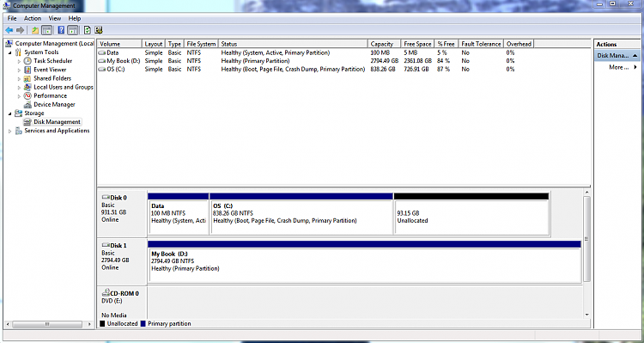Click the drive icon beside OS (C:) row
This screenshot has height=343, width=644.
pos(102,69)
